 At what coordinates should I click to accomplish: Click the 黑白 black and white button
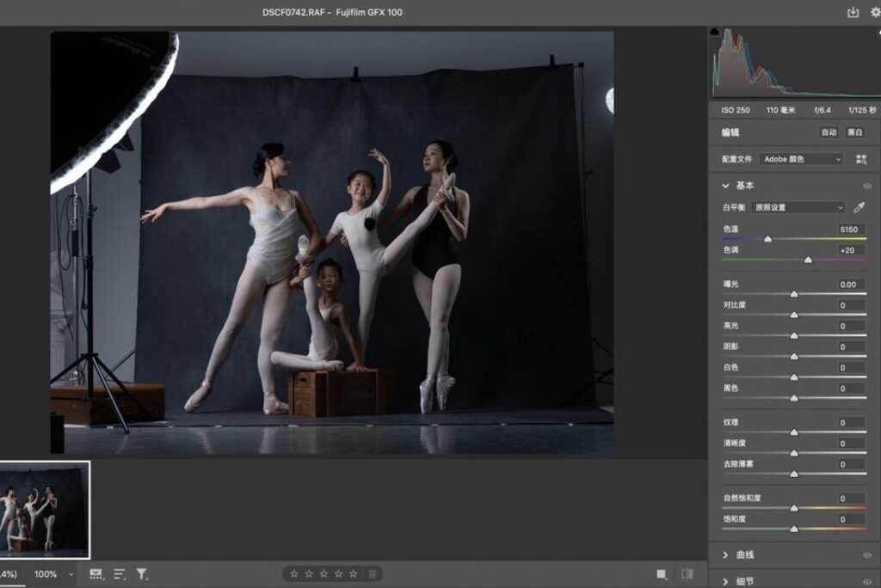(855, 132)
